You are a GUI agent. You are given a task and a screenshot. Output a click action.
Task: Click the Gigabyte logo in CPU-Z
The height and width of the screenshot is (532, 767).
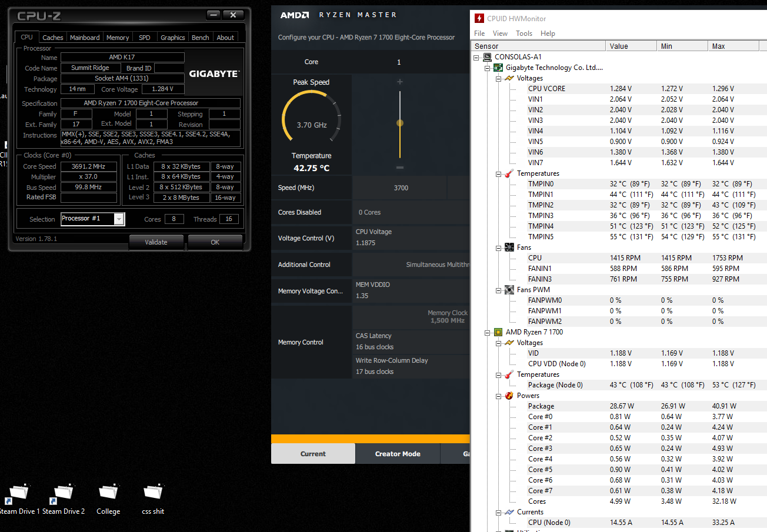pyautogui.click(x=214, y=74)
